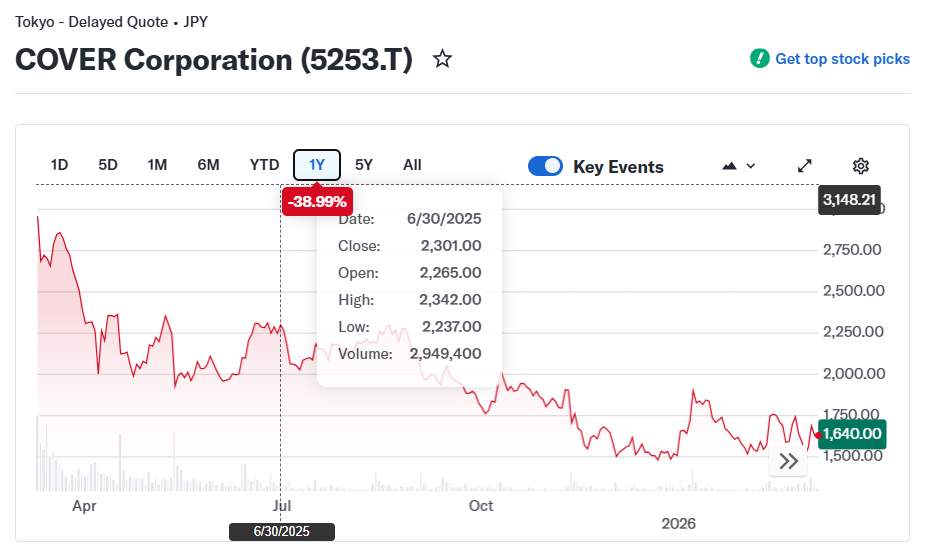Select 1M time range

(x=157, y=165)
